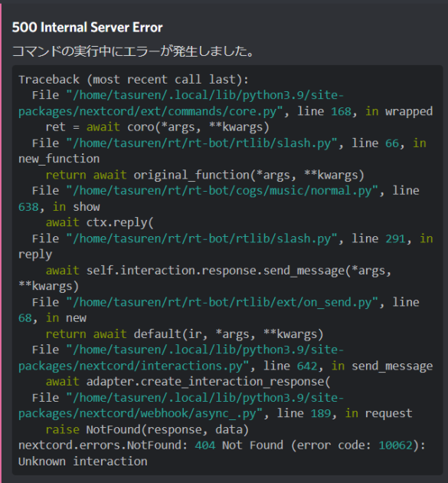Click "await adapter.create_interaction_response(" line
The height and width of the screenshot is (483, 448).
tap(188, 382)
